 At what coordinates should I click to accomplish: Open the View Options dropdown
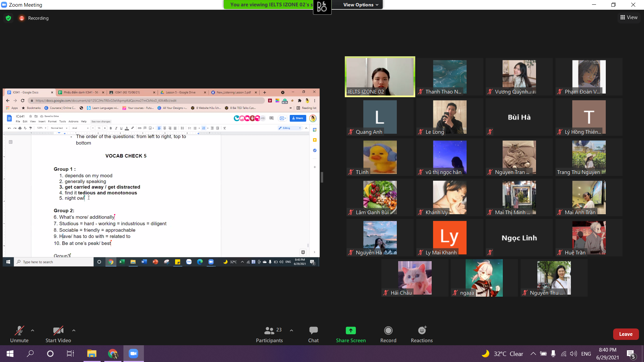tap(361, 5)
